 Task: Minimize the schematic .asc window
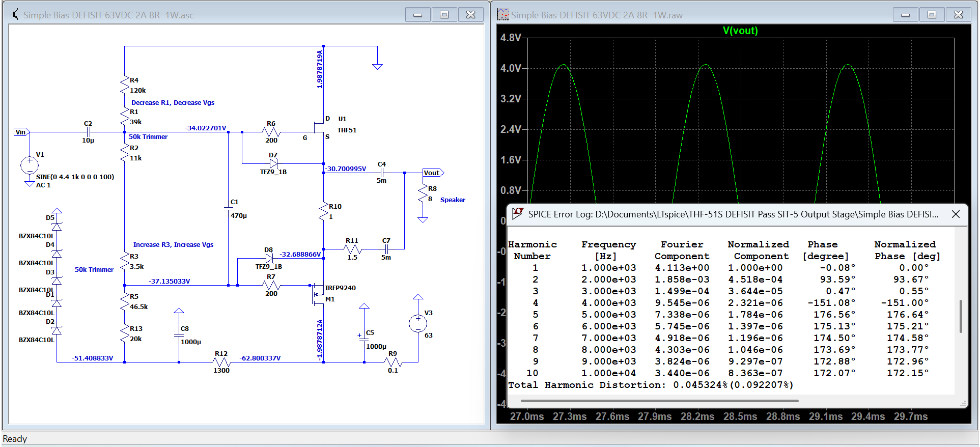point(418,15)
